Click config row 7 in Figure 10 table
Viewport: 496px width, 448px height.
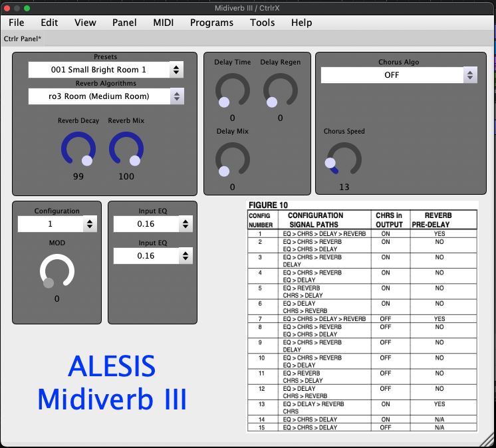[x=362, y=318]
